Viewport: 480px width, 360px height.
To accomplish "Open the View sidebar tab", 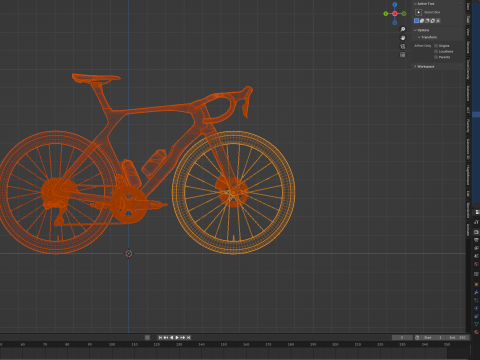I will pos(468,32).
